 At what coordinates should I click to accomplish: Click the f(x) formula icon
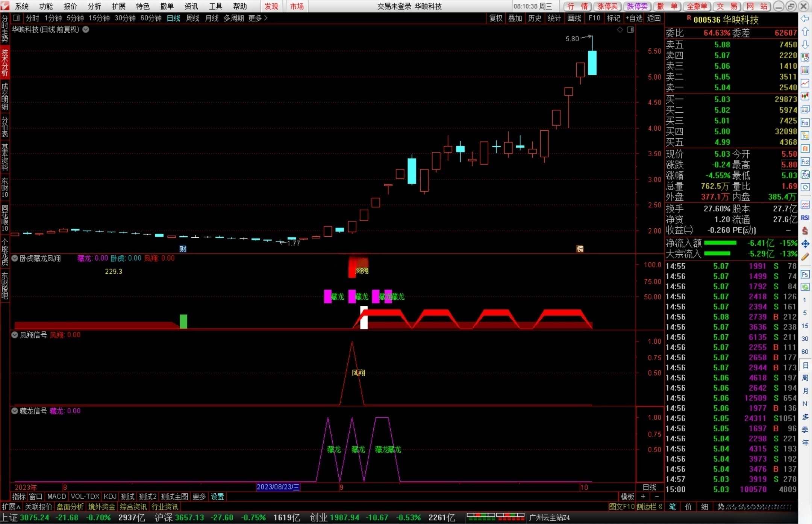(x=805, y=174)
